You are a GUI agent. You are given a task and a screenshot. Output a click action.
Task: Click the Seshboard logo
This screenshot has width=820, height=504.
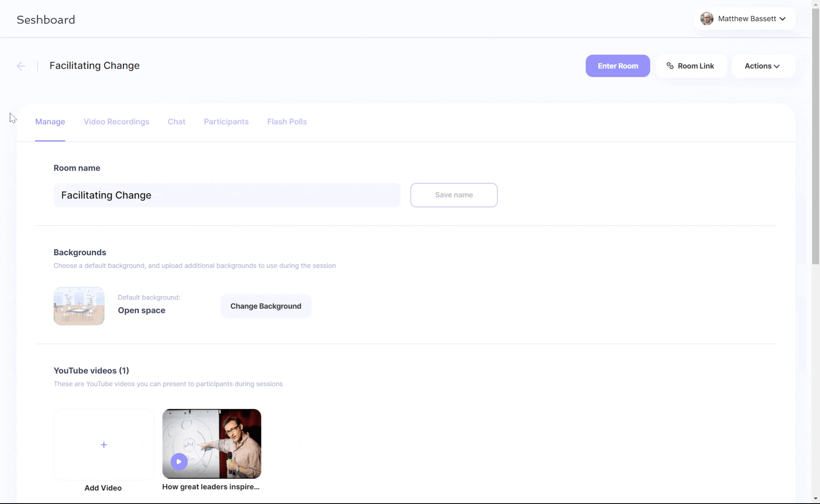click(x=46, y=20)
